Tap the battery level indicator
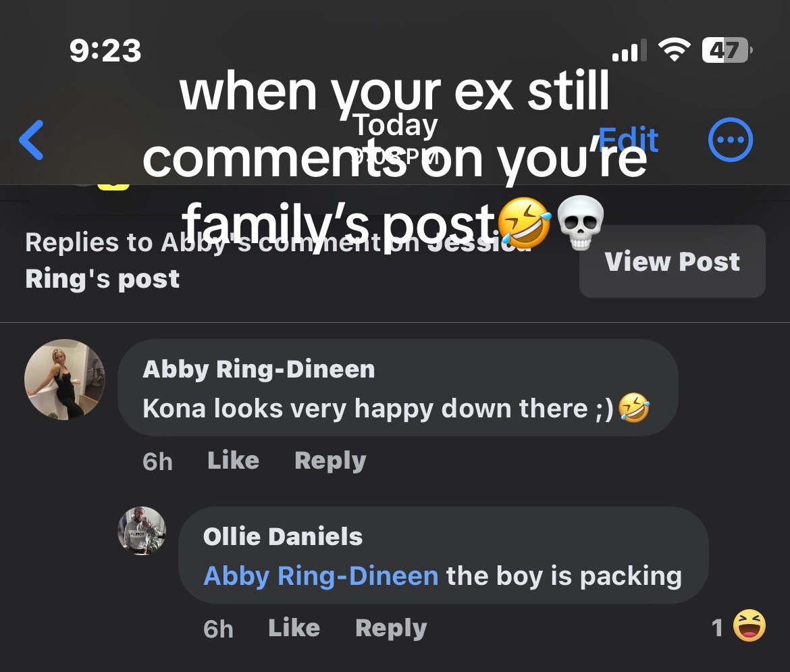790x672 pixels. point(726,51)
